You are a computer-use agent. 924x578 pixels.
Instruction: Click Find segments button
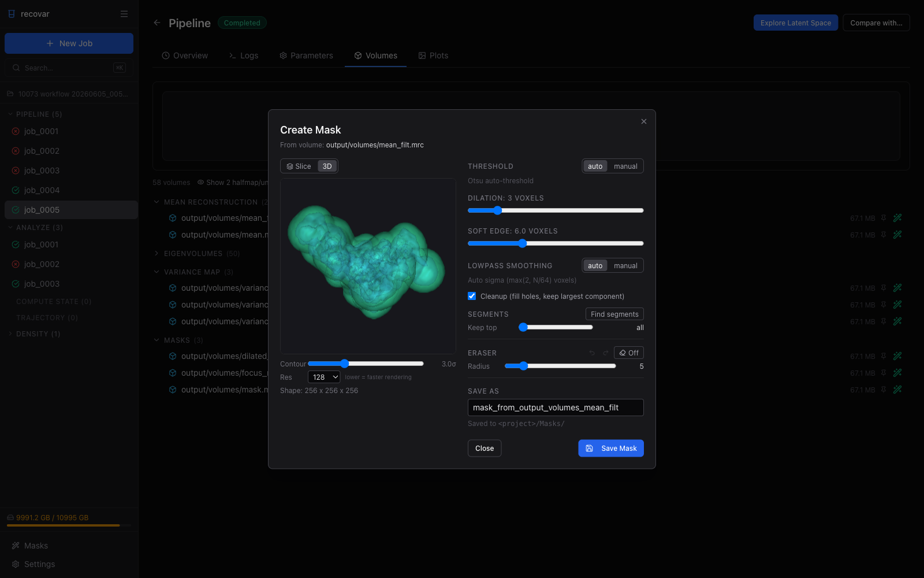[x=614, y=314]
